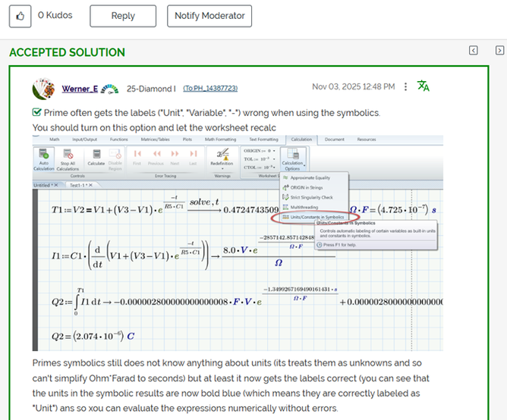Go to next accepted solution arrow
Screen dimensions: 507x420
click(499, 51)
